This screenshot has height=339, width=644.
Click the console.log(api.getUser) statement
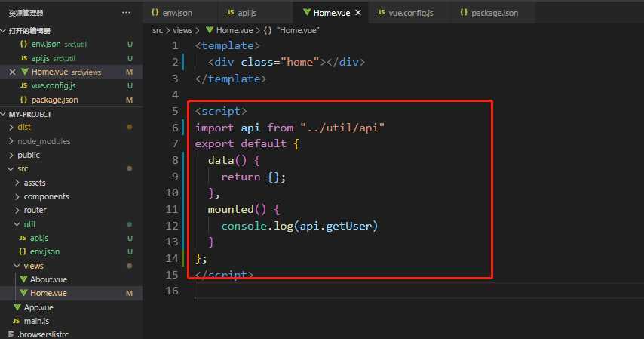click(299, 226)
